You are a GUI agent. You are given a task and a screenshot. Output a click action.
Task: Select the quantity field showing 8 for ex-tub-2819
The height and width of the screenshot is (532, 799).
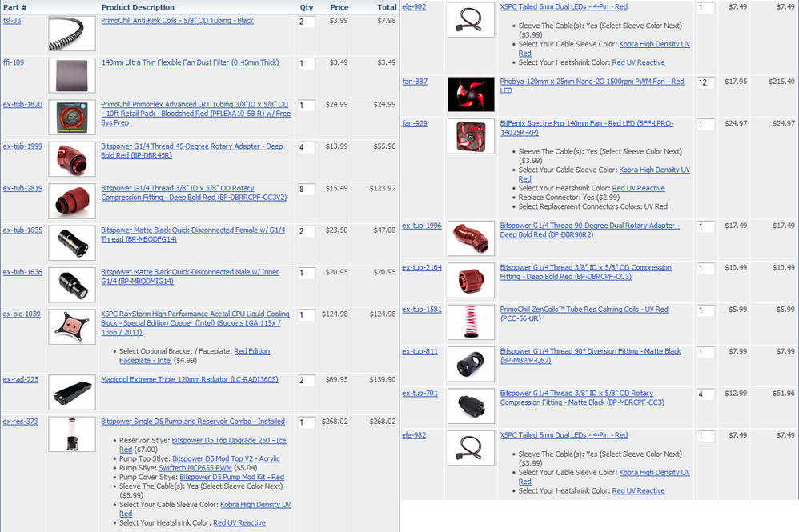tap(307, 190)
